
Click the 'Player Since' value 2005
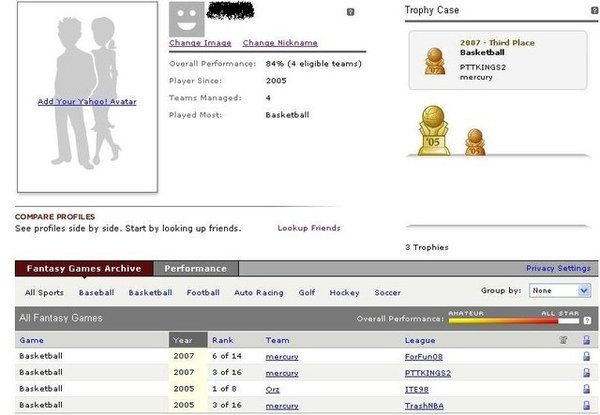pyautogui.click(x=276, y=81)
